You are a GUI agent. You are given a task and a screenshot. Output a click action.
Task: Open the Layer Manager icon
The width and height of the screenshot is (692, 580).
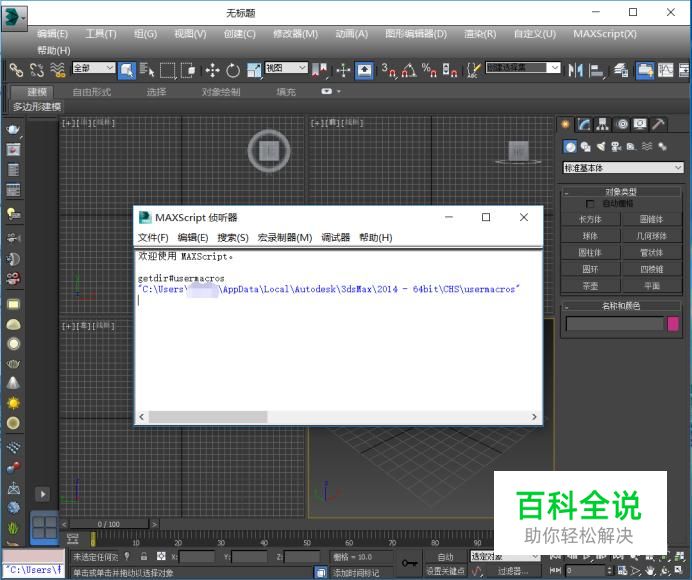tap(621, 70)
